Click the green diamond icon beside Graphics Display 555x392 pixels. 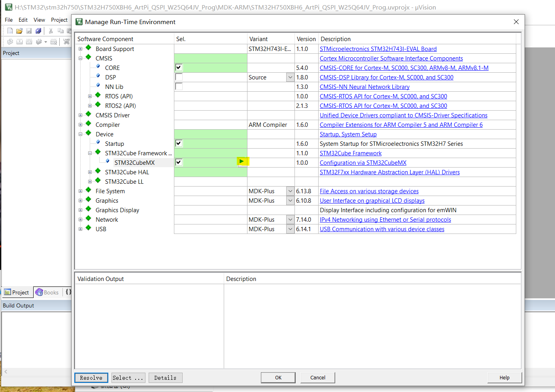tap(89, 209)
